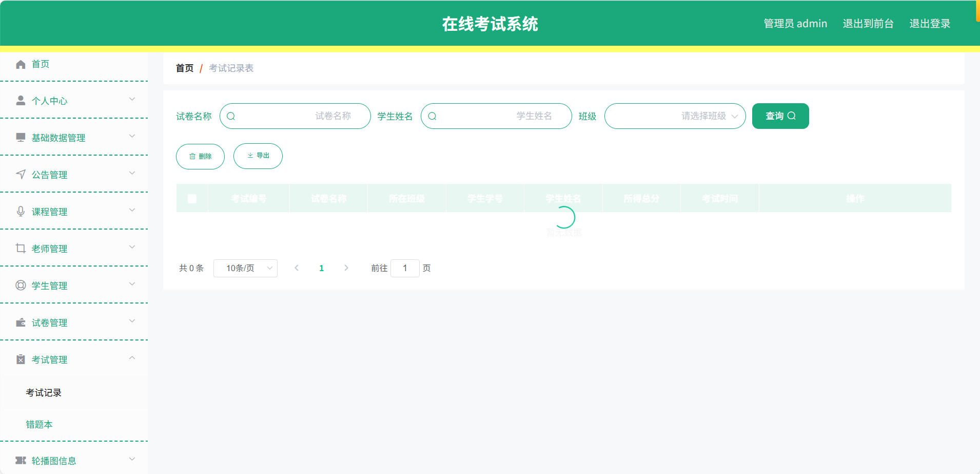Click the person icon beside 个人中心

click(x=21, y=100)
